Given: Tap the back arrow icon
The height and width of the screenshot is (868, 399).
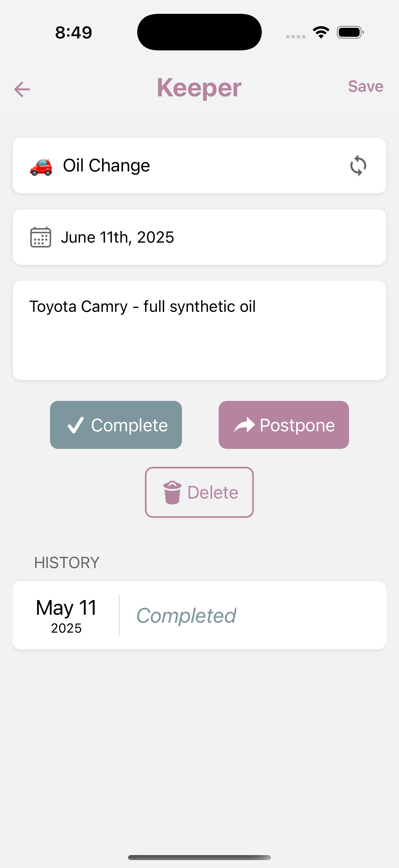Looking at the screenshot, I should 22,89.
